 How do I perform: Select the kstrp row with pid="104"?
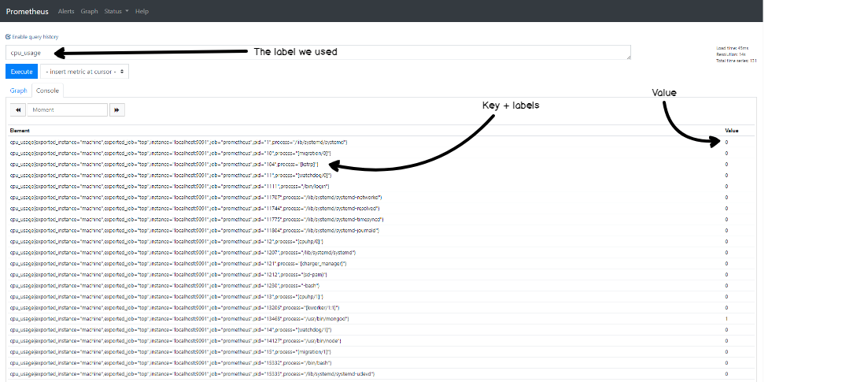(x=382, y=164)
